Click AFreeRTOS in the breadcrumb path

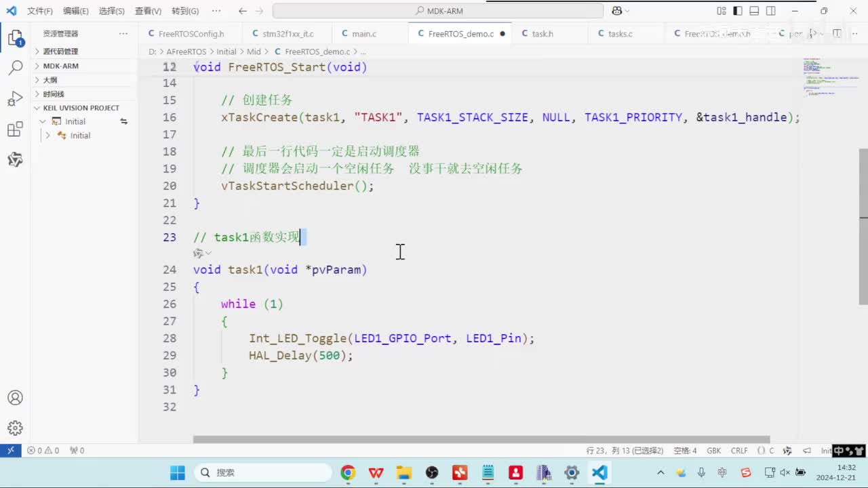pyautogui.click(x=186, y=52)
